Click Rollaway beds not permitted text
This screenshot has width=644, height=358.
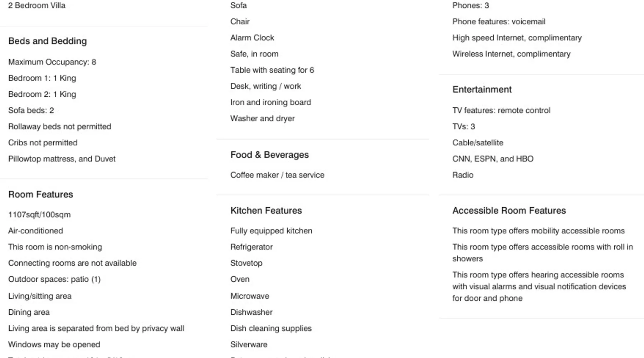pyautogui.click(x=60, y=126)
